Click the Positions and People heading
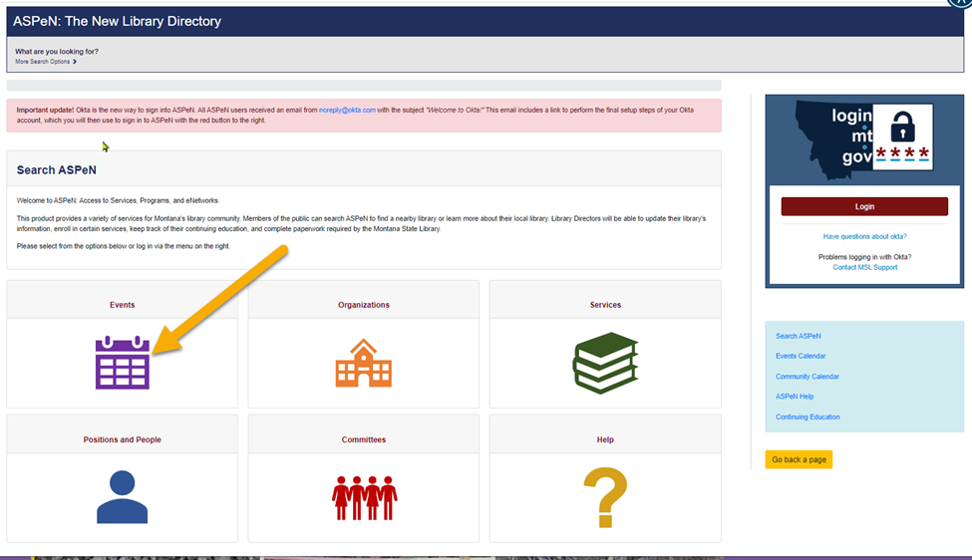Screen dimensions: 972x560 (122, 439)
